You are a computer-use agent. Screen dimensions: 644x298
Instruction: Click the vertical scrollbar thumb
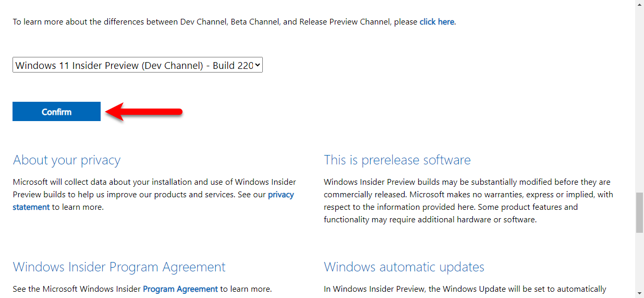pos(639,212)
